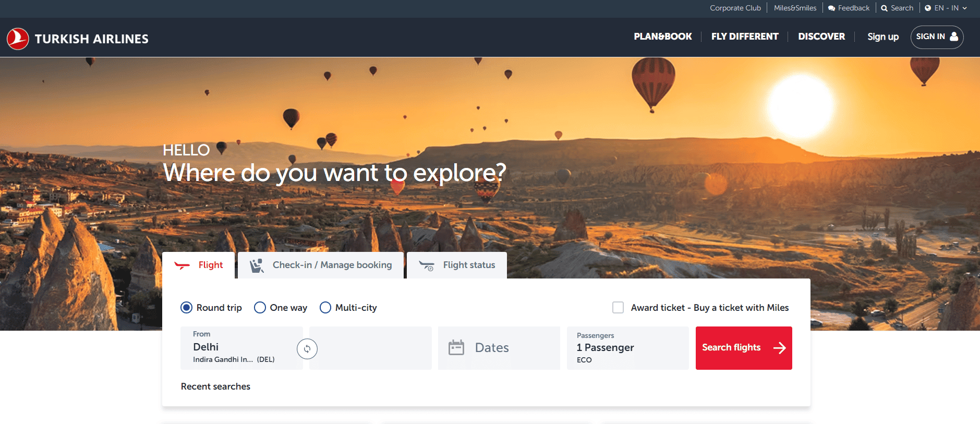The image size is (980, 424).
Task: Enable Award ticket with Miles checkbox
Action: (x=618, y=308)
